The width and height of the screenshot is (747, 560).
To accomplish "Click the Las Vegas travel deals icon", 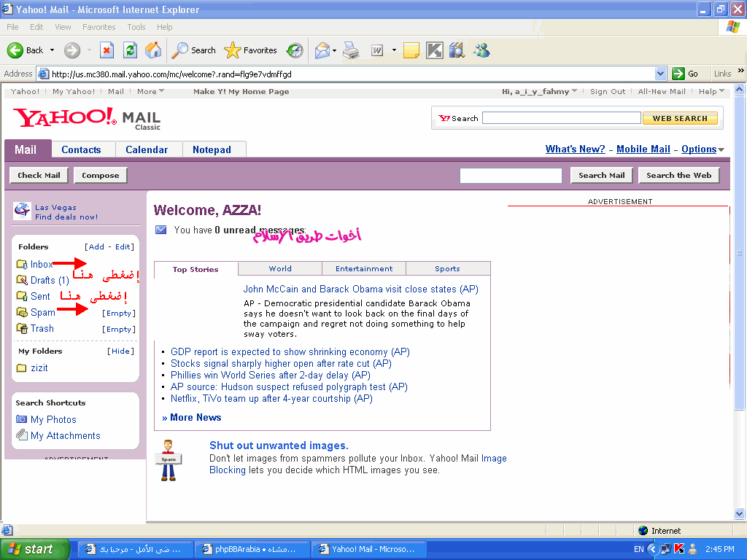I will [x=22, y=211].
